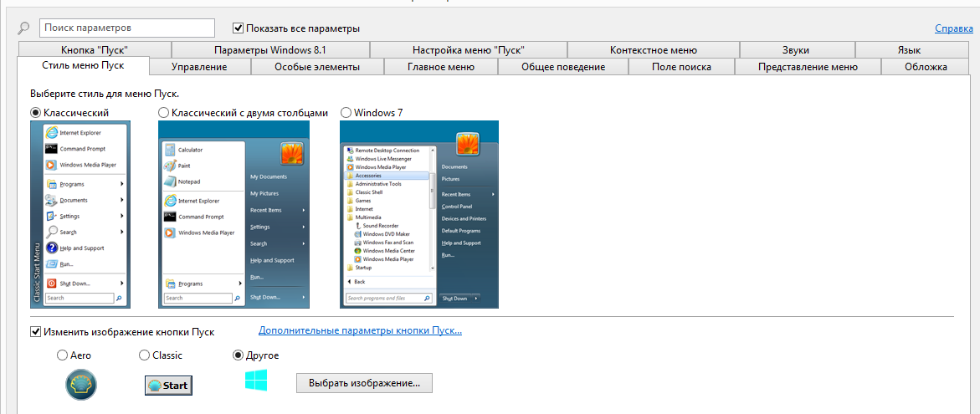Viewport: 980px width, 414px height.
Task: Open the 'Особые элементы' tab
Action: [317, 67]
